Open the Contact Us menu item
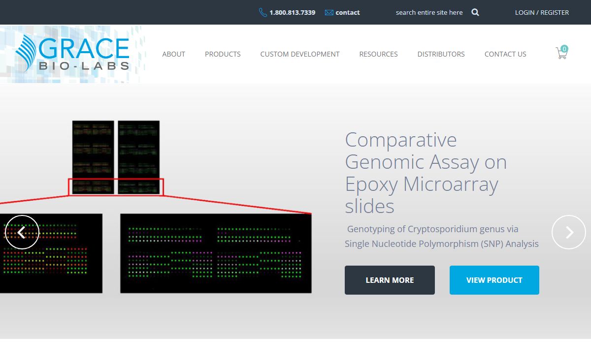591x364 pixels. pos(505,54)
